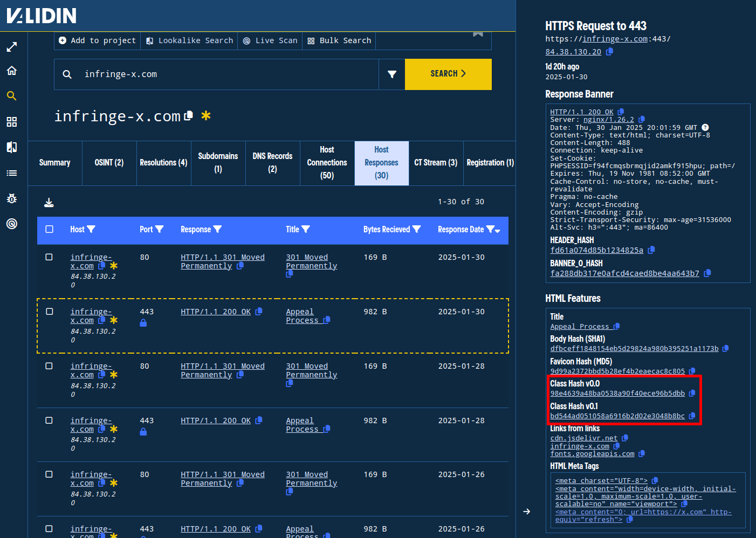Viewport: 756px width, 538px height.
Task: Open the 84.38.130.20 IP link
Action: (573, 52)
